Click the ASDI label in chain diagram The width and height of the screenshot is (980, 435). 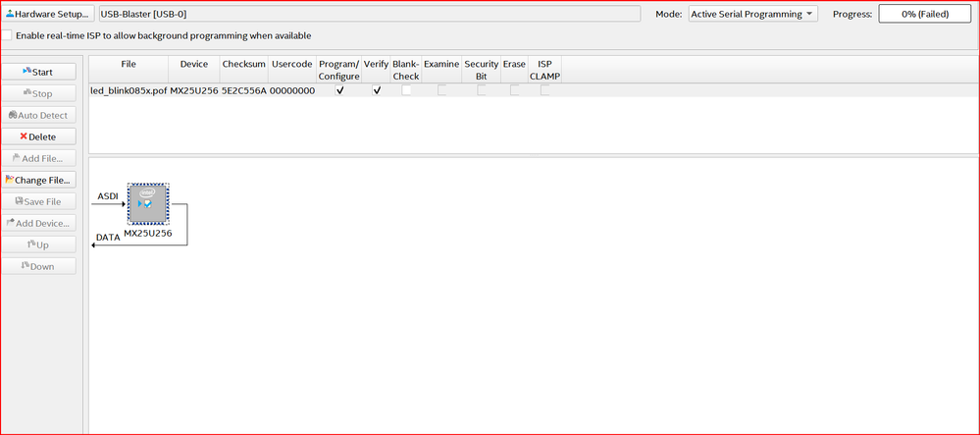[108, 196]
